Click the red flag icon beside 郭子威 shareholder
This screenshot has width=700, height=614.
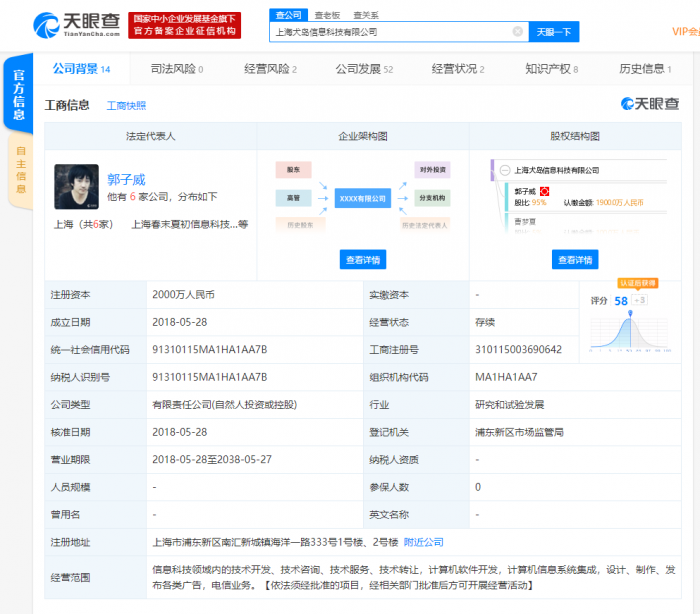[543, 189]
